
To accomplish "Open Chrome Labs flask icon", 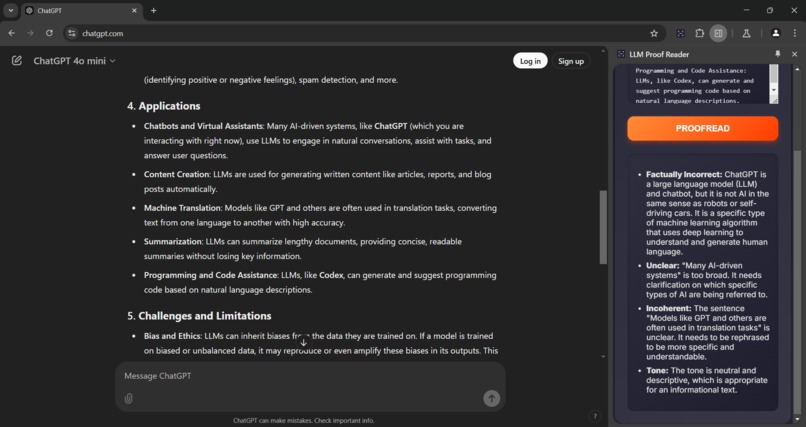I will [746, 33].
